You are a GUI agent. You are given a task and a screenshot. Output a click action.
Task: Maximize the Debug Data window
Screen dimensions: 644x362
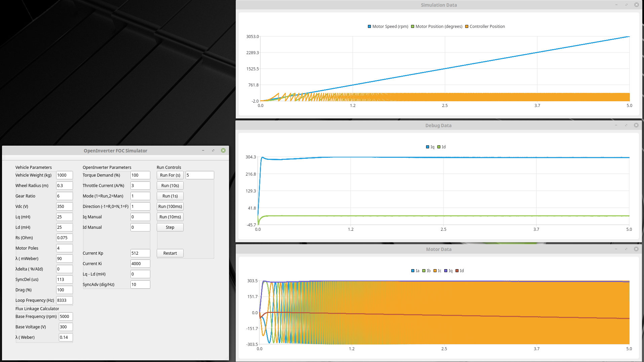[x=626, y=125]
